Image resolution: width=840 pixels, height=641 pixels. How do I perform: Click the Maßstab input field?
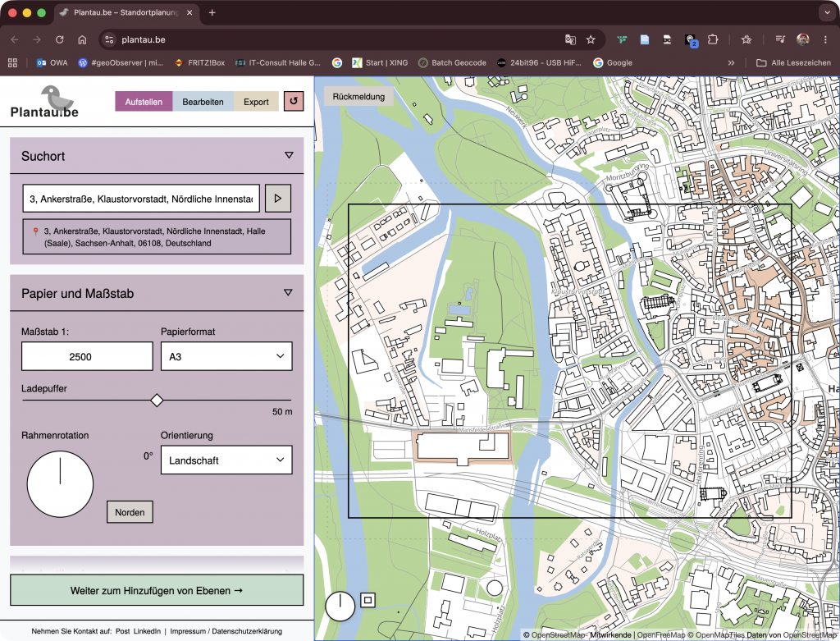click(87, 356)
